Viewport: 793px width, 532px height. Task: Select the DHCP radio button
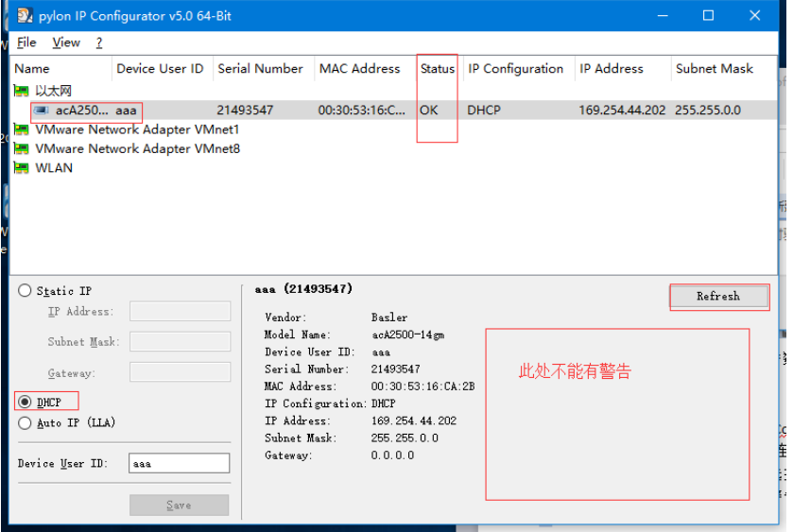[x=25, y=402]
